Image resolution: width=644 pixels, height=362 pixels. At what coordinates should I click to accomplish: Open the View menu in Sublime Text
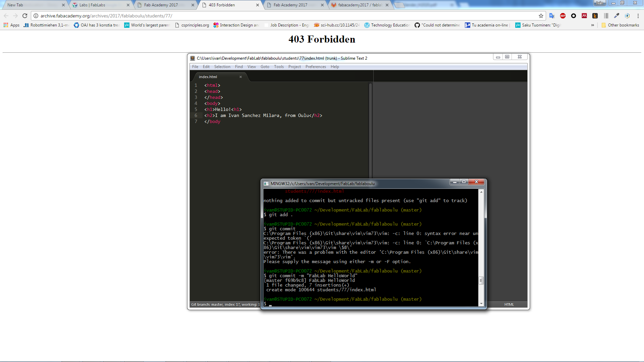click(x=252, y=67)
